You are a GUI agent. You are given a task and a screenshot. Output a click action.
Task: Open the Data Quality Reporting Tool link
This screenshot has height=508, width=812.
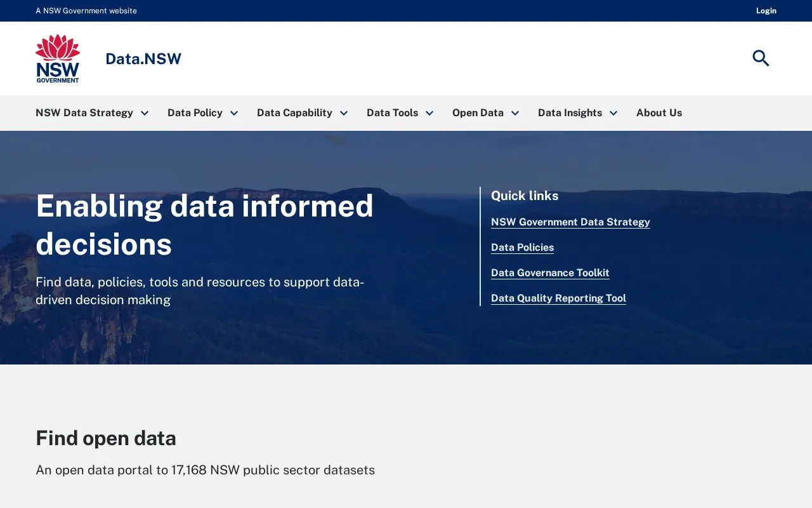coord(558,298)
